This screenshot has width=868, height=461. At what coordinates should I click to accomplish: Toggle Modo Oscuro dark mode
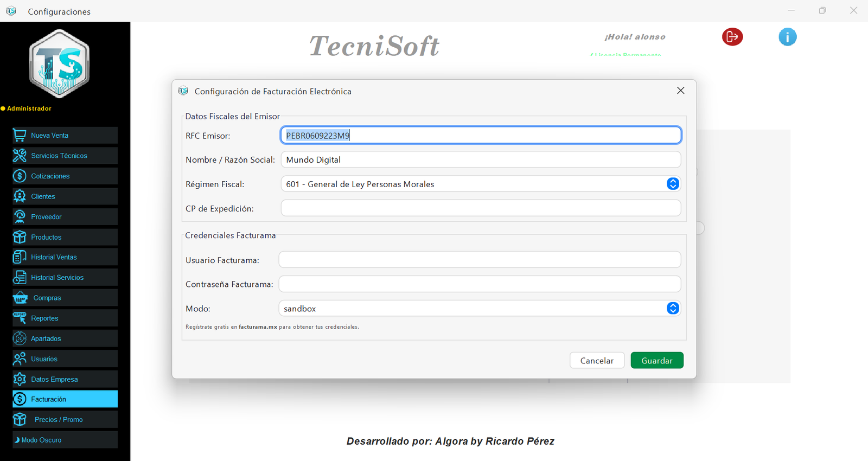(65, 440)
